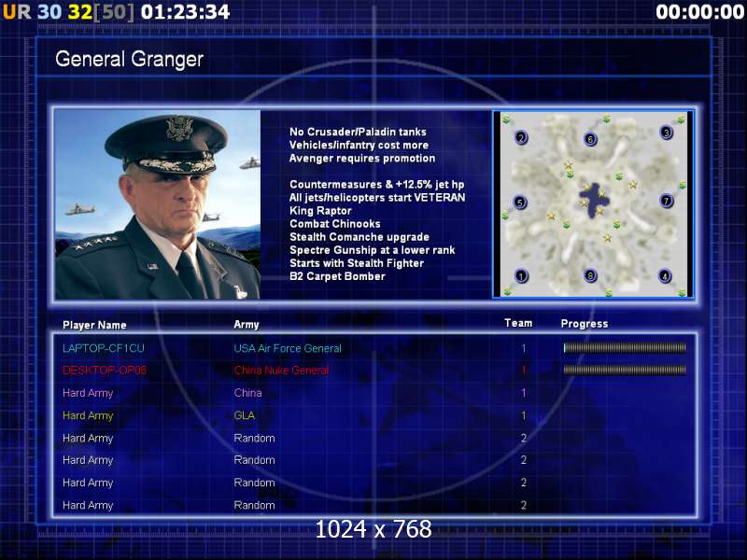Select start position 7 on the map

click(666, 201)
